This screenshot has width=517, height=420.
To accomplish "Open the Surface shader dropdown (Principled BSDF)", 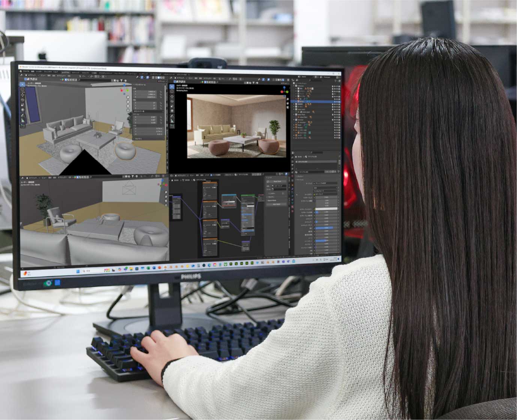I will click(325, 183).
